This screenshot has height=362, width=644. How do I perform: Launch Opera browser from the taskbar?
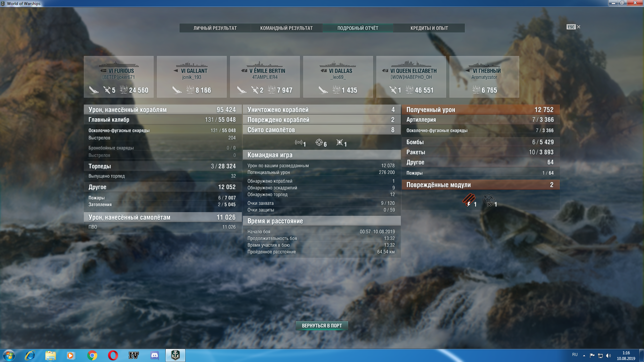(x=113, y=355)
